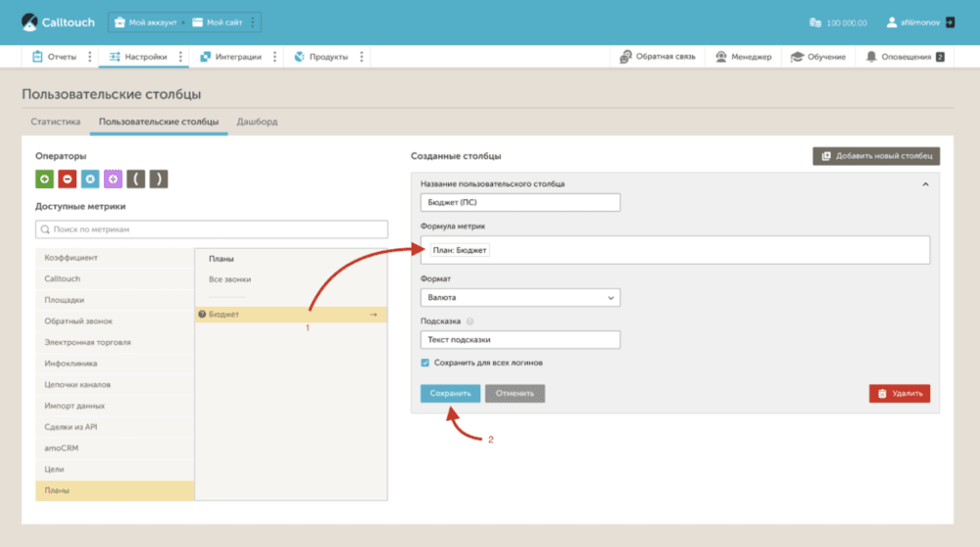
Task: Click the Текст подсказки input field
Action: point(520,340)
